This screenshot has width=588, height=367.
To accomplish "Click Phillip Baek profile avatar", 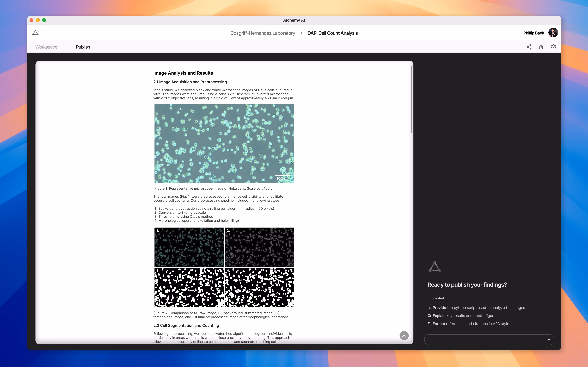I will point(553,33).
